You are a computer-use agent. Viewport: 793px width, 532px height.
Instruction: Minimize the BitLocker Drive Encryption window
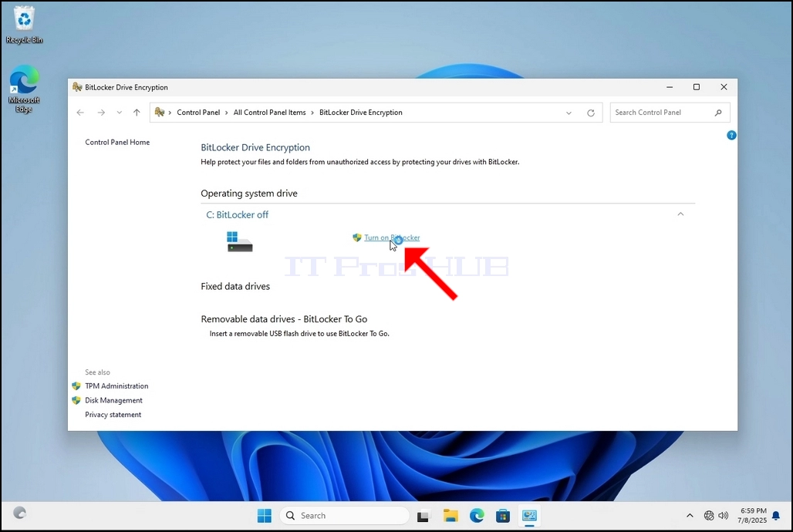pos(670,87)
